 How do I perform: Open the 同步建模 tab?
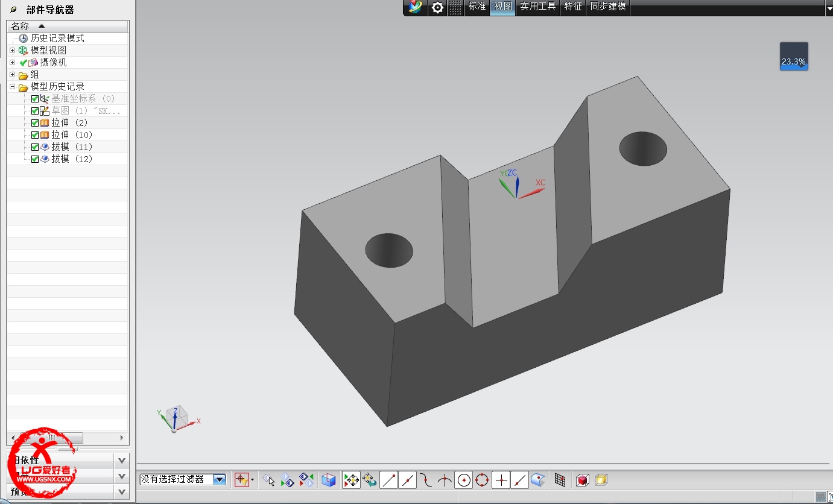coord(608,7)
